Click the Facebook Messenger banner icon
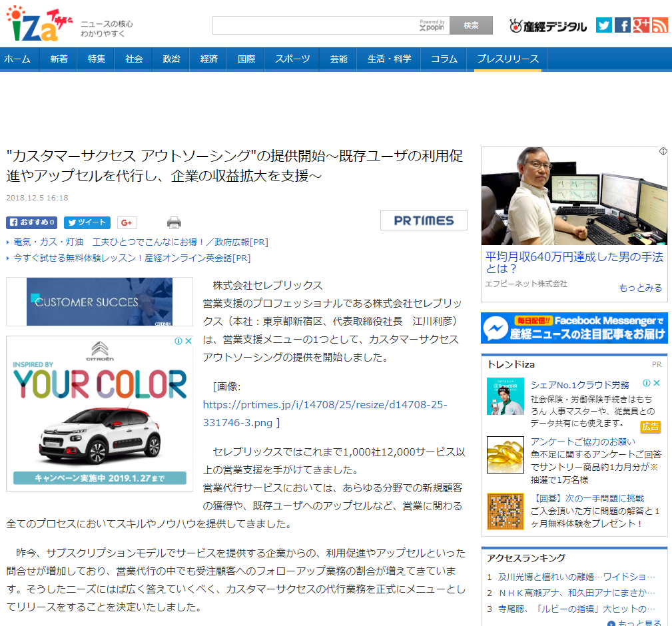Image resolution: width=672 pixels, height=626 pixels. [x=496, y=328]
